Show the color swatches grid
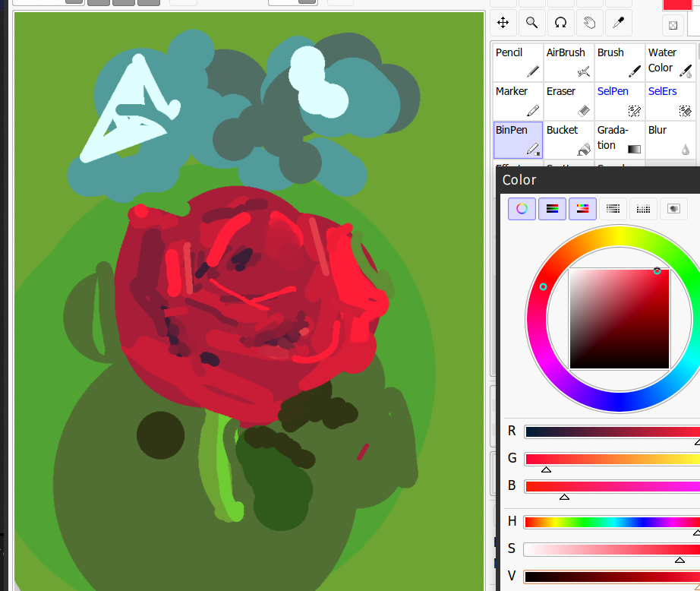This screenshot has height=591, width=700. pyautogui.click(x=643, y=209)
